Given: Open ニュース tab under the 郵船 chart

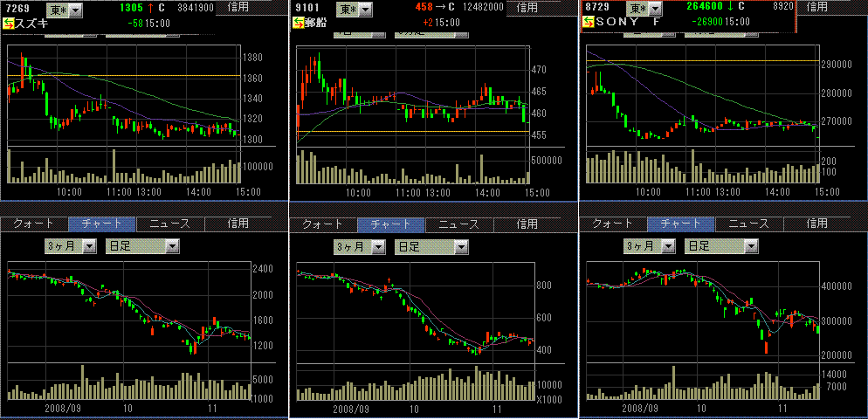Looking at the screenshot, I should click(459, 224).
